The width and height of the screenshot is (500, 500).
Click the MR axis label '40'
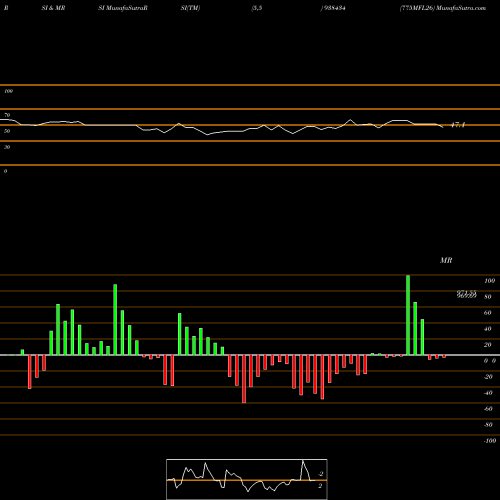[x=488, y=329]
